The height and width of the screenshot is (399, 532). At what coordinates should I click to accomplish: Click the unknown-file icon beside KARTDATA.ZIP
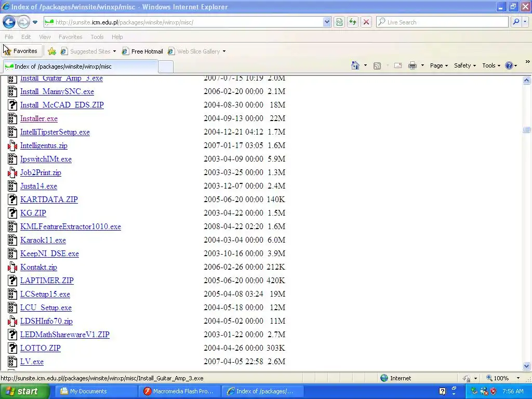(12, 199)
